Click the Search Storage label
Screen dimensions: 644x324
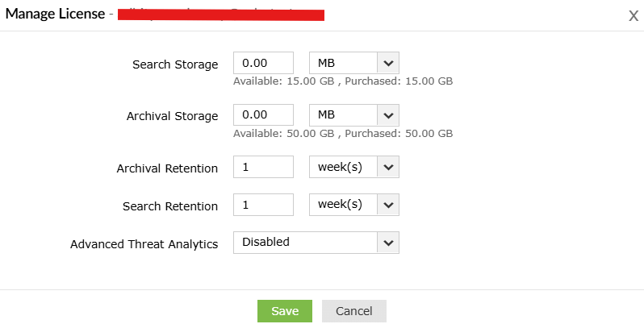coord(175,64)
